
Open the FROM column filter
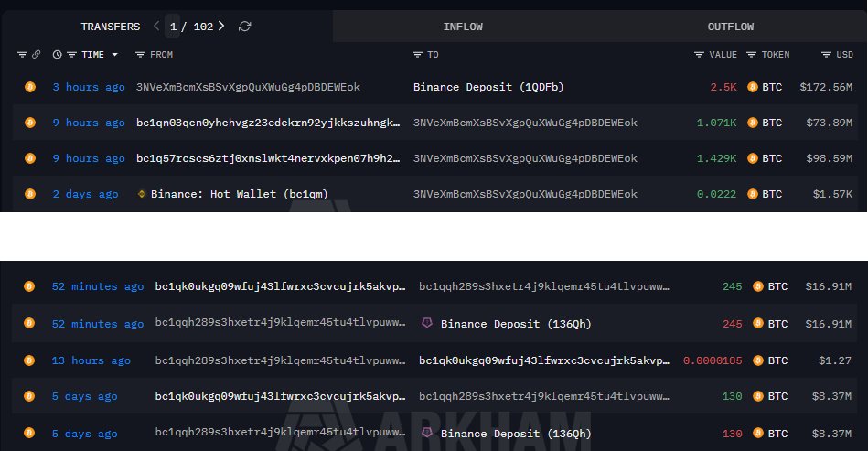[x=140, y=55]
